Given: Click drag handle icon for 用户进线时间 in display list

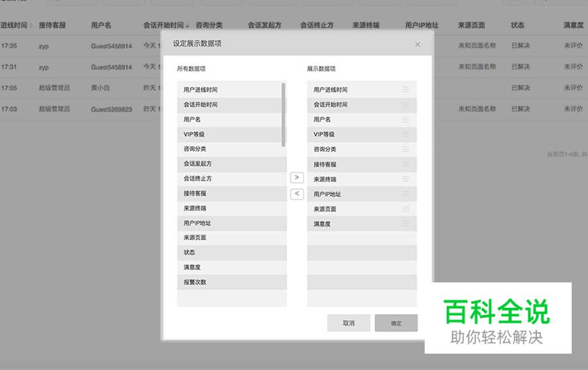Looking at the screenshot, I should 406,90.
